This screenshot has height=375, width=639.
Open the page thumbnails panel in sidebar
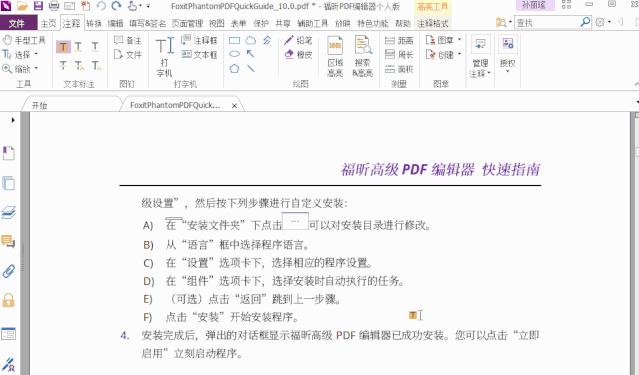point(9,183)
